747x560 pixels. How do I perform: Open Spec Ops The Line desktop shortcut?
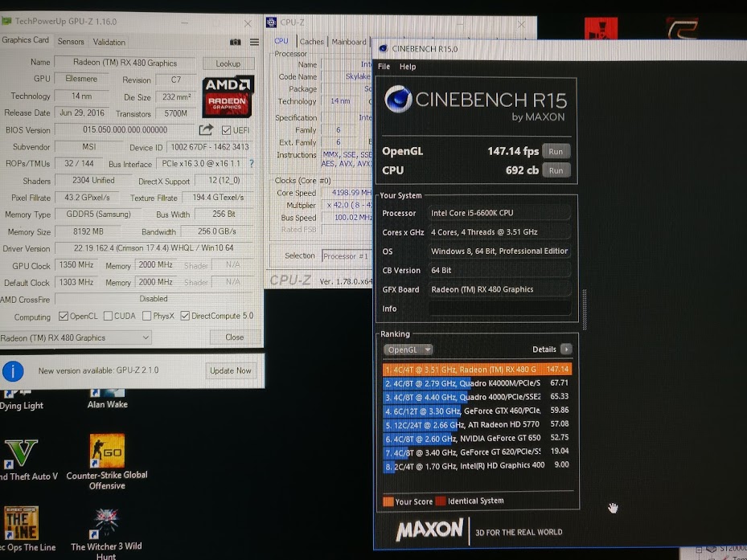coord(22,529)
